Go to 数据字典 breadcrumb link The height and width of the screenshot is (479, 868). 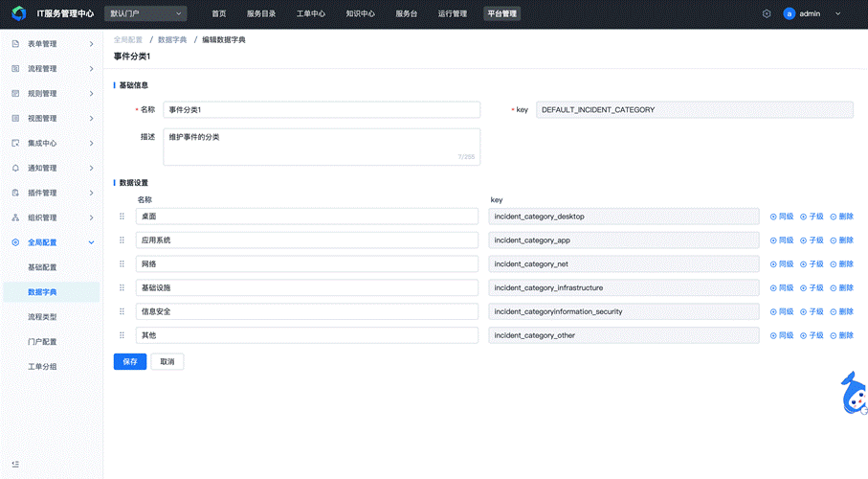(x=172, y=40)
